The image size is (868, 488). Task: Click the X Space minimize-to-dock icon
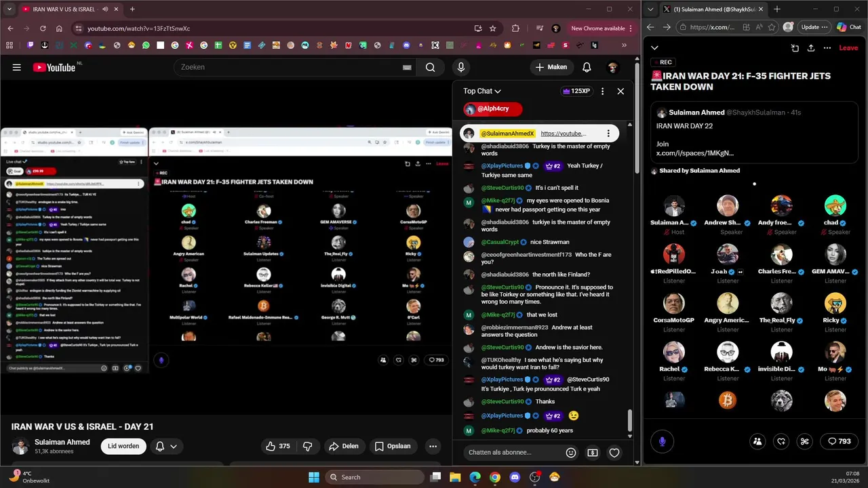[x=795, y=48]
